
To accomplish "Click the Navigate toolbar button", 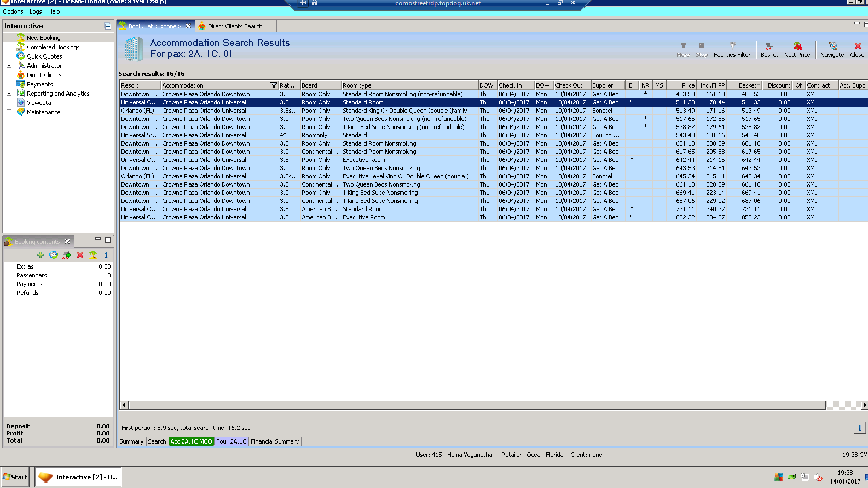I will point(832,50).
